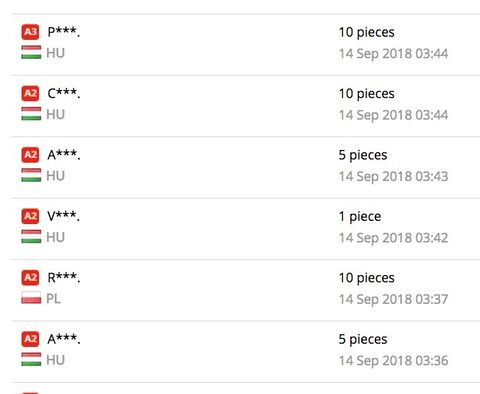Click timestamp 14 Sep 2018 03:36
This screenshot has height=394, width=480.
pyautogui.click(x=393, y=360)
